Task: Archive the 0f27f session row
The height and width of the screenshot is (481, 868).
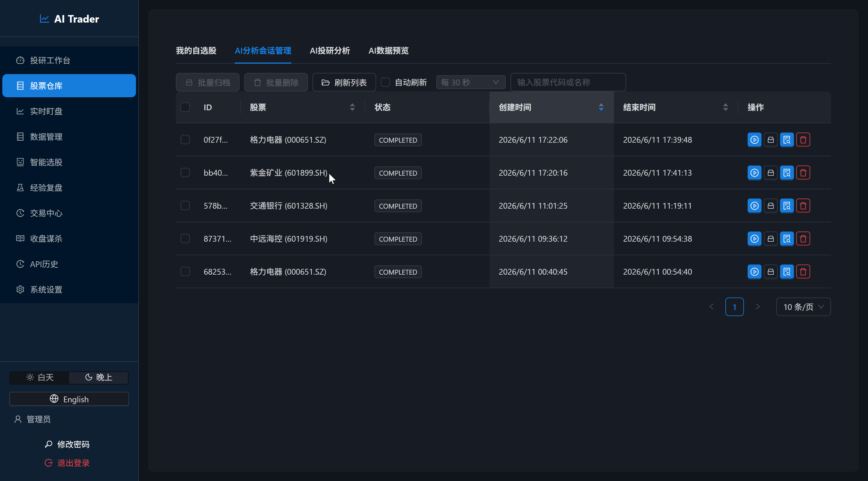Action: point(770,139)
